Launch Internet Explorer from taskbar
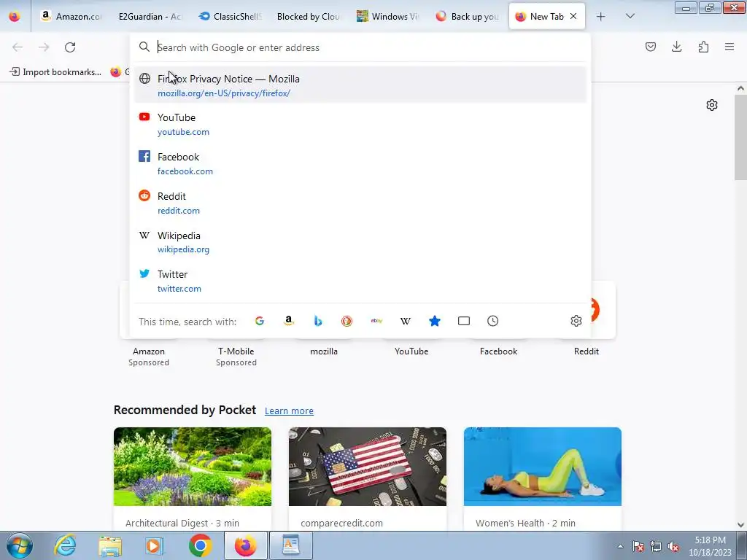This screenshot has width=747, height=560. pyautogui.click(x=65, y=545)
